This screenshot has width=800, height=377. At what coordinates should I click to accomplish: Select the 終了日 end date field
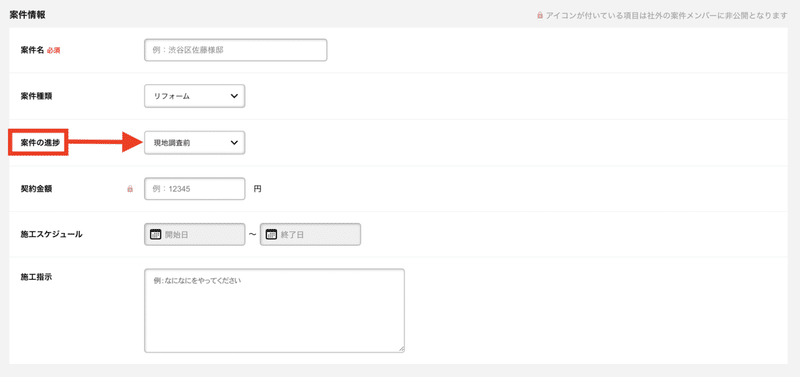310,235
